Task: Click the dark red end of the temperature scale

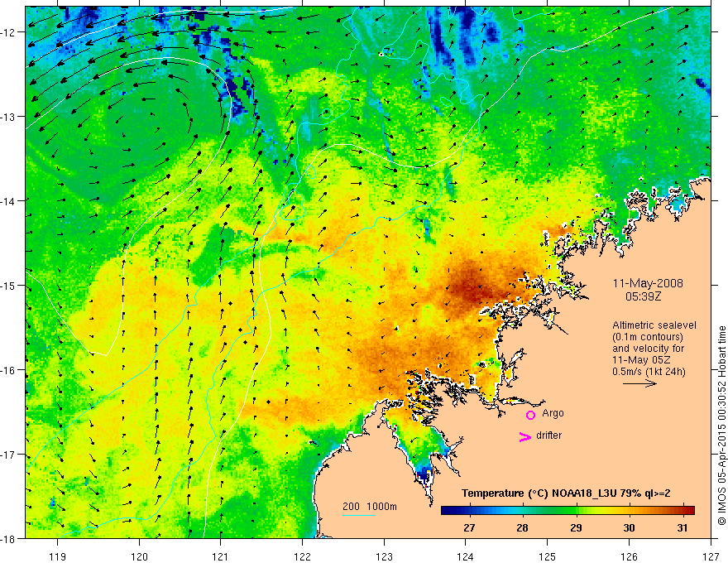Action: tap(689, 510)
